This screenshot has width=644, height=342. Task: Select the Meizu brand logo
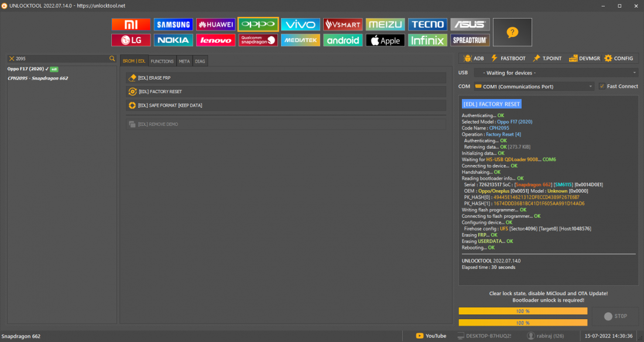coord(385,24)
